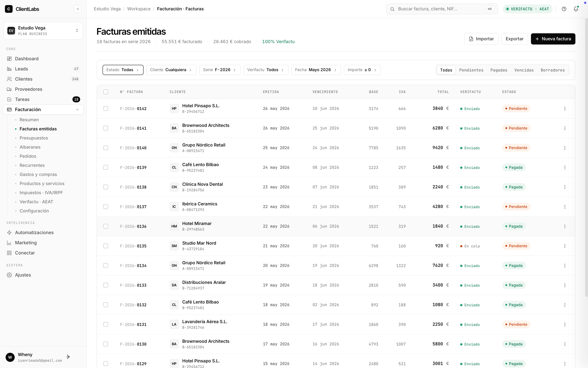Open Leads in the sidebar
This screenshot has width=588, height=368.
pos(43,69)
